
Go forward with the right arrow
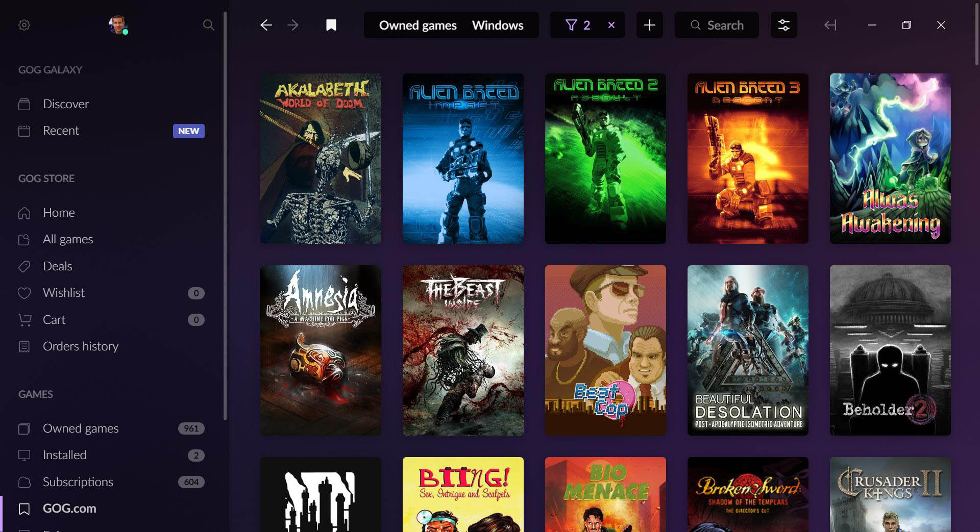pyautogui.click(x=293, y=25)
